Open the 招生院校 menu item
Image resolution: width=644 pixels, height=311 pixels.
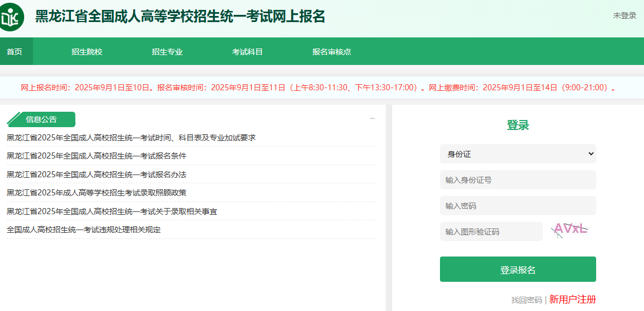(87, 52)
